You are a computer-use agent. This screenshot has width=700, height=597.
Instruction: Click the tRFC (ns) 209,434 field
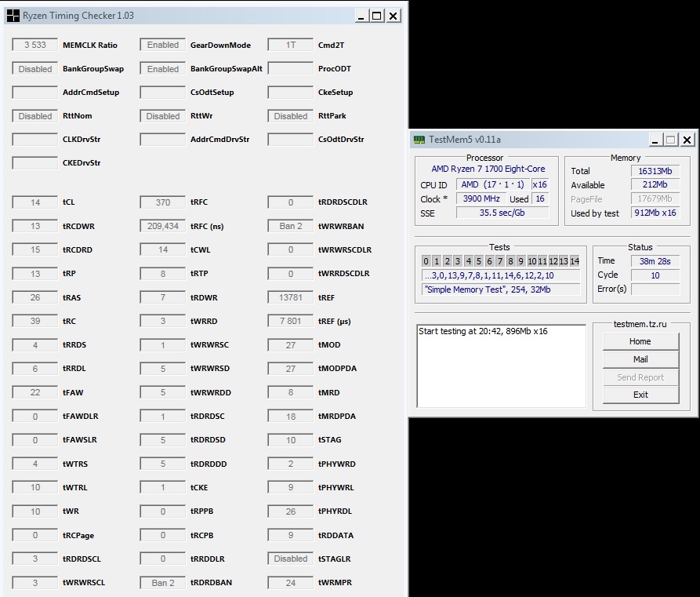pos(162,226)
